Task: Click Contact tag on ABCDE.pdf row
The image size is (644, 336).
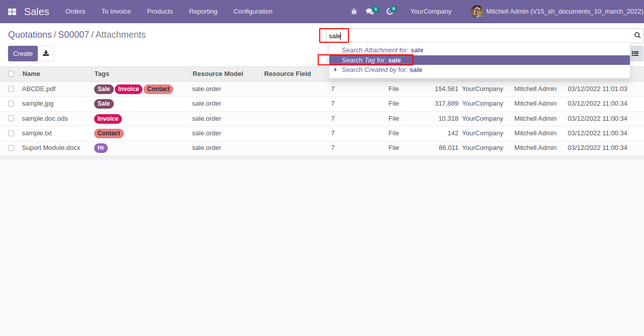Action: (159, 89)
